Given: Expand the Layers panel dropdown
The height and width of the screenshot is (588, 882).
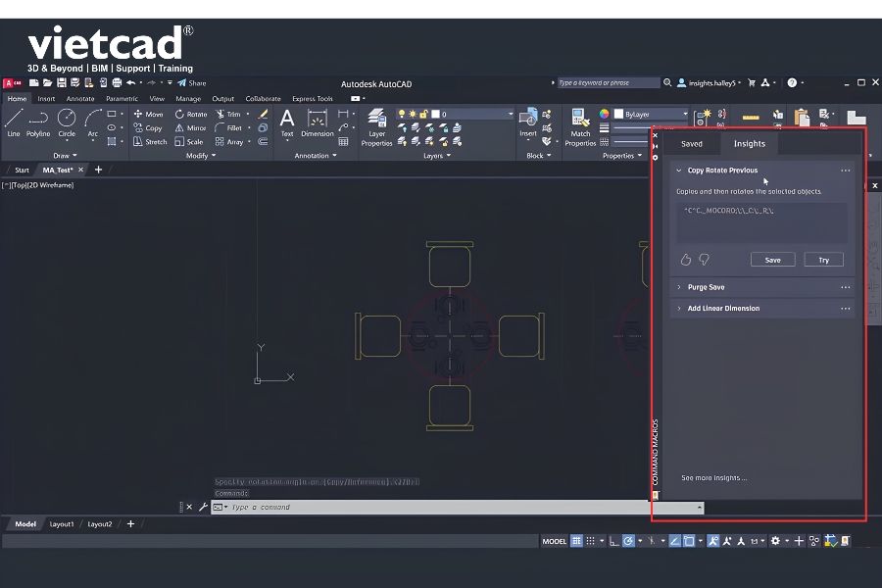Looking at the screenshot, I should (x=437, y=155).
